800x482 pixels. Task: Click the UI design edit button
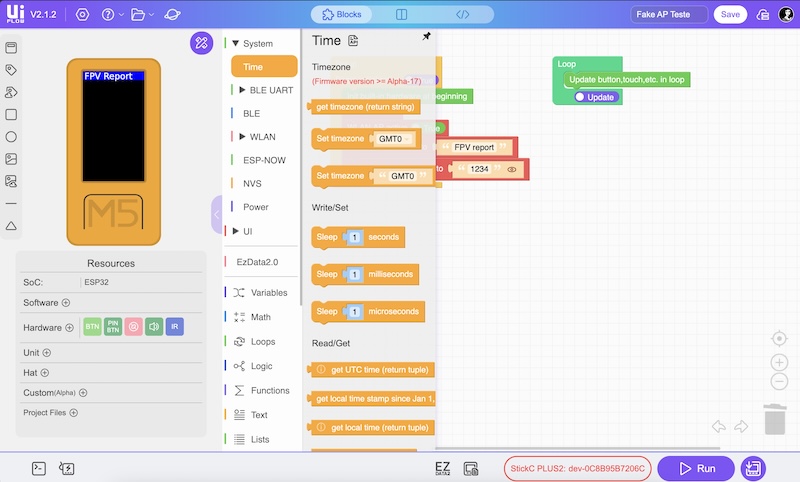(201, 43)
